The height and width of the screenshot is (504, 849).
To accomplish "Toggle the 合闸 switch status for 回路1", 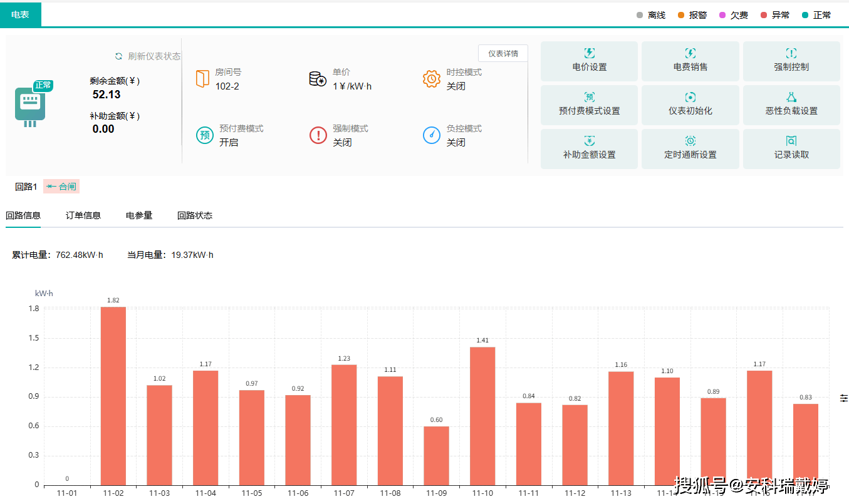I will pyautogui.click(x=61, y=187).
